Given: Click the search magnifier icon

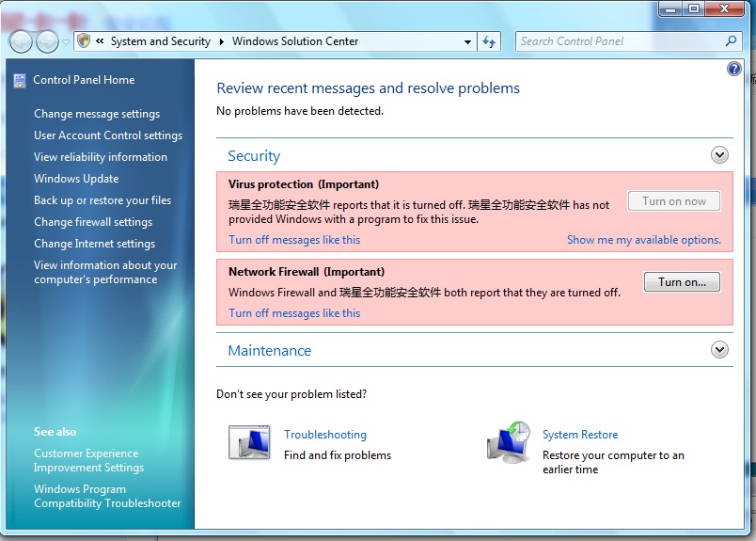Looking at the screenshot, I should click(731, 41).
